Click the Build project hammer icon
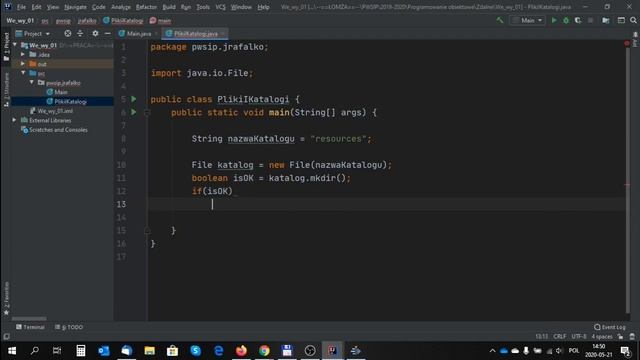The image size is (640, 360). (x=500, y=20)
